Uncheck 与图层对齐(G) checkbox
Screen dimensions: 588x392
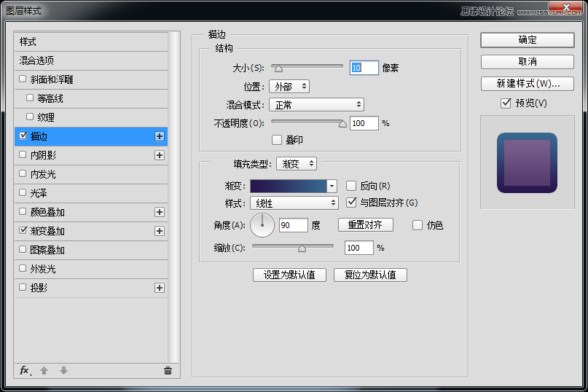coord(351,203)
